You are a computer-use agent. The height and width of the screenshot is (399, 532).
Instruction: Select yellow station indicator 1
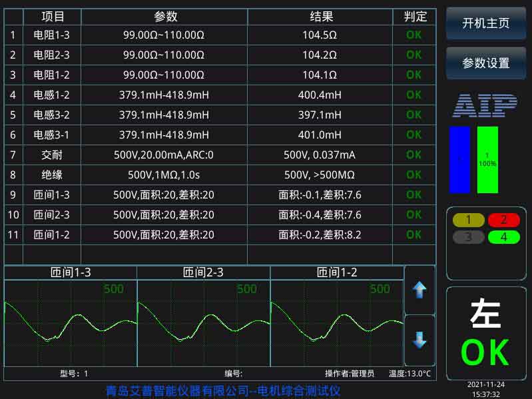coord(468,220)
